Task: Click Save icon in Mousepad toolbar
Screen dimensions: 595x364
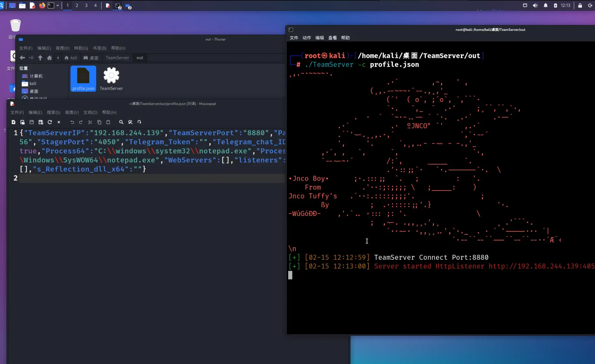Action: pos(32,122)
